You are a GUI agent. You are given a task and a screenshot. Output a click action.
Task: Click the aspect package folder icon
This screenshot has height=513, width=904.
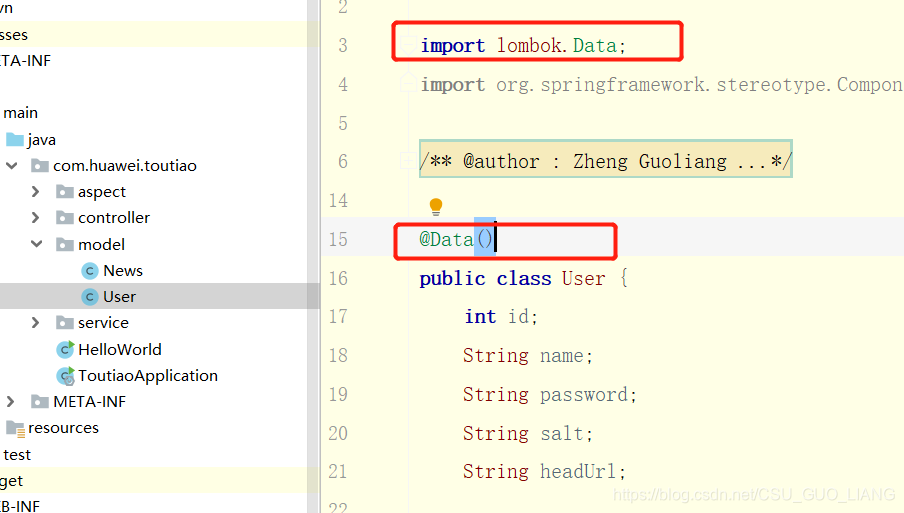[65, 192]
